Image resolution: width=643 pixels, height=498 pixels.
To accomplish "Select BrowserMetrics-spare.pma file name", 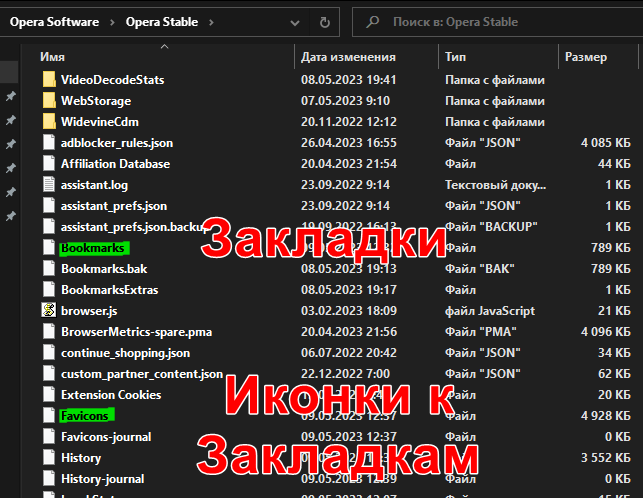I will [x=137, y=332].
